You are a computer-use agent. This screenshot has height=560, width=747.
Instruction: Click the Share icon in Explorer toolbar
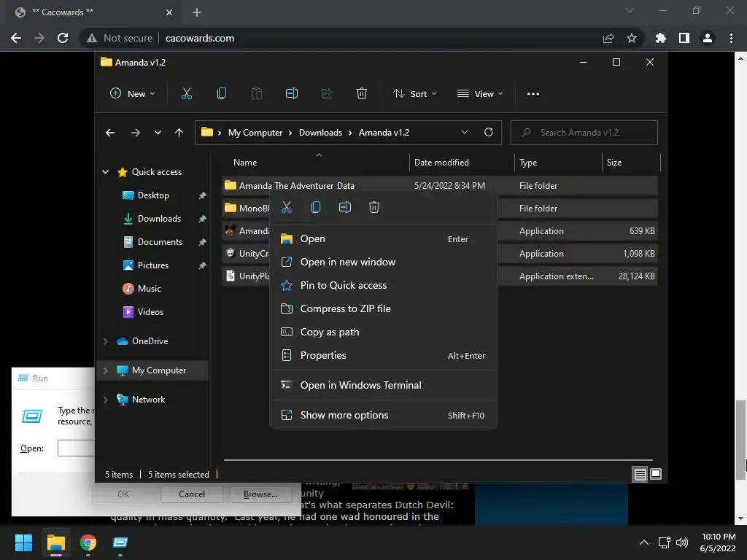[x=327, y=94]
